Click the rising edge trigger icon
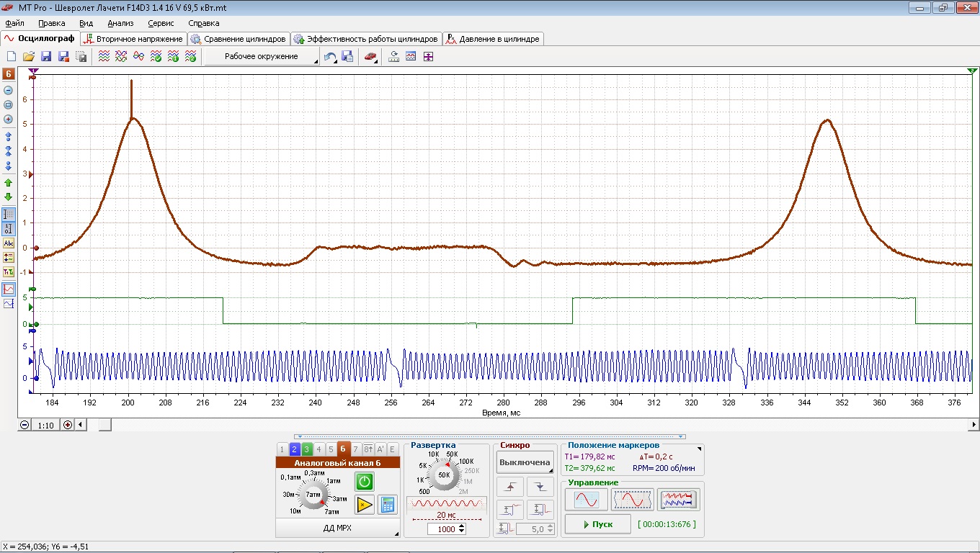 [509, 487]
